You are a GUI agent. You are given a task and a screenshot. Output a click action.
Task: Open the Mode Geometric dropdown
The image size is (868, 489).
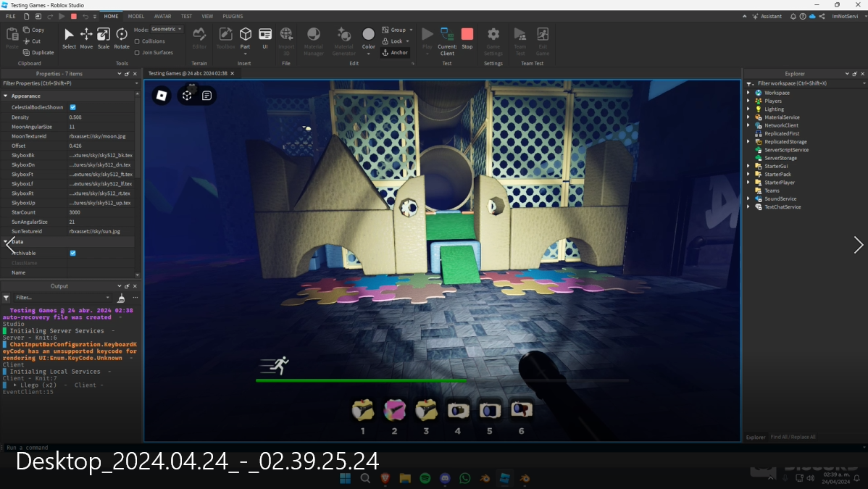pyautogui.click(x=166, y=30)
